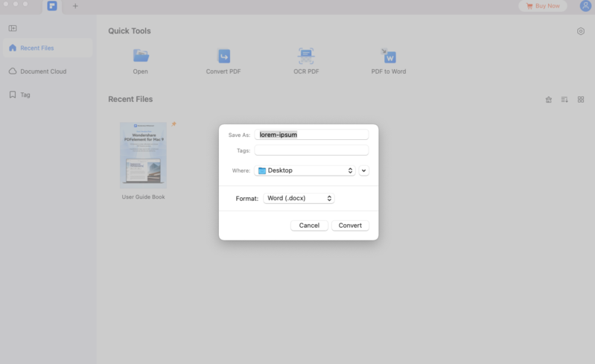Click the OCR PDF quick tool icon
Screen dimensions: 595x364
[306, 56]
